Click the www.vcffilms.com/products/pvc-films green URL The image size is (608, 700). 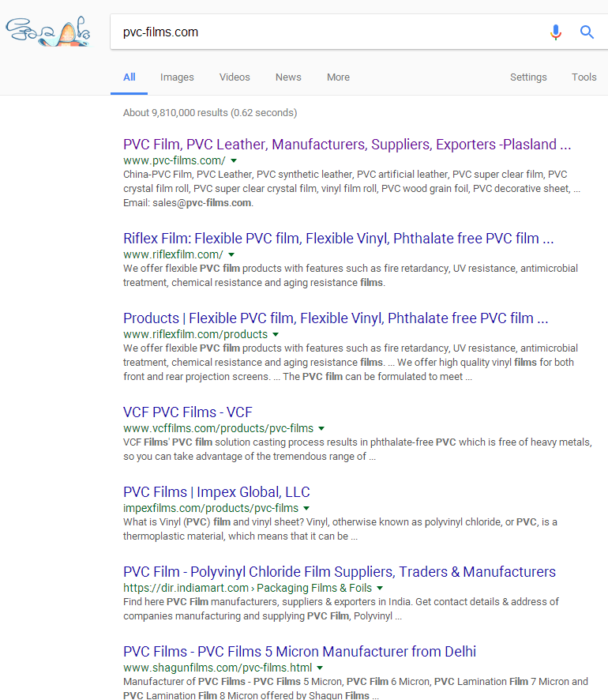tap(218, 428)
